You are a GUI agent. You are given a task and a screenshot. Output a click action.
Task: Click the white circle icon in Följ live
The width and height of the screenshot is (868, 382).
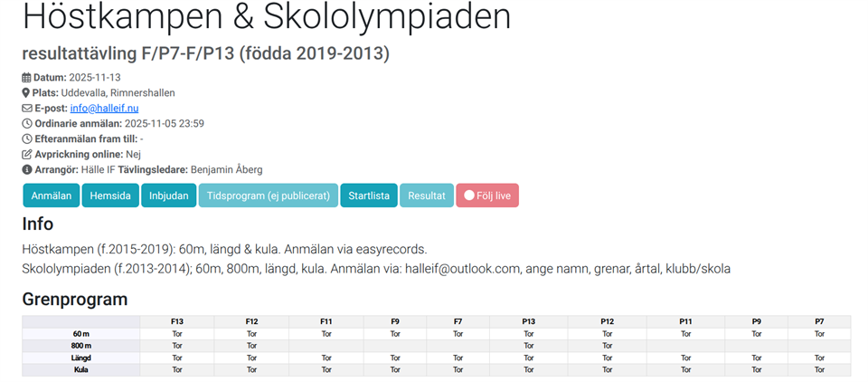pyautogui.click(x=469, y=196)
